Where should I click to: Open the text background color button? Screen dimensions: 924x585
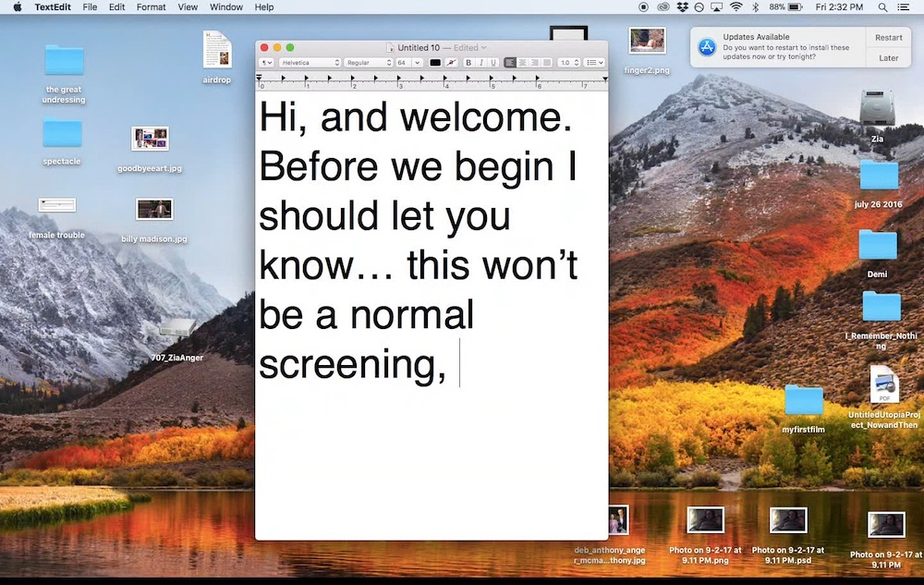(x=452, y=63)
